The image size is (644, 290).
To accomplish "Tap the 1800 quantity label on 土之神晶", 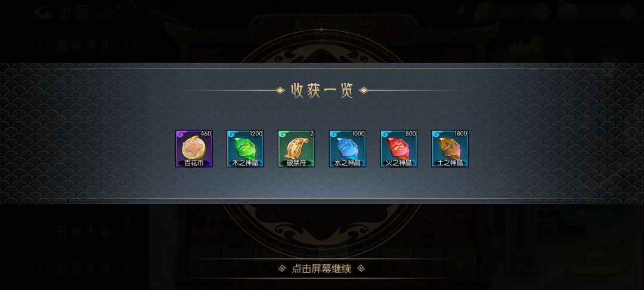I will 461,134.
